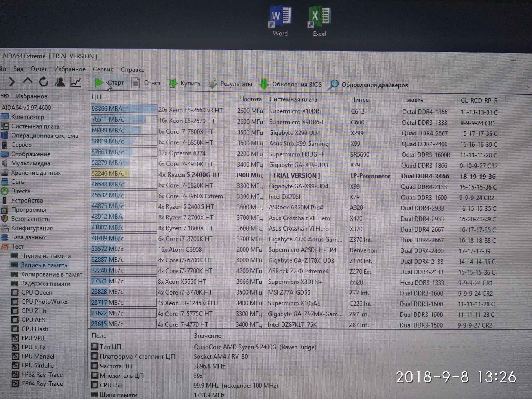The width and height of the screenshot is (532, 399).
Task: Expand the Системная плата tree node
Action: 35,126
